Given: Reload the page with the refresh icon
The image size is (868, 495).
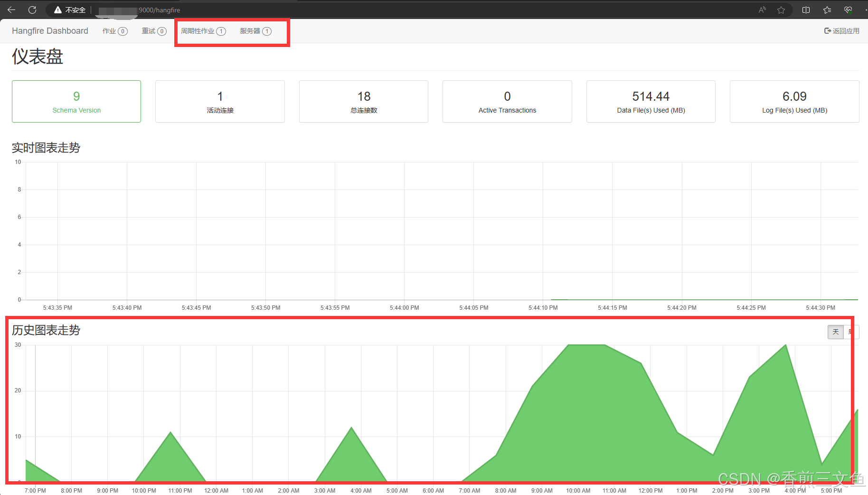Looking at the screenshot, I should click(32, 10).
